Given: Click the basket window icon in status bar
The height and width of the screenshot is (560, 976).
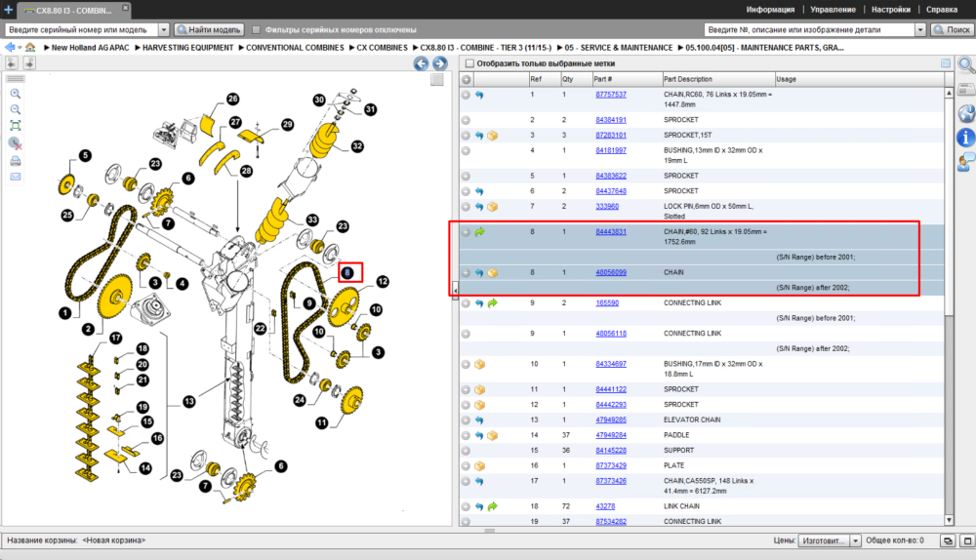Looking at the screenshot, I should [948, 540].
